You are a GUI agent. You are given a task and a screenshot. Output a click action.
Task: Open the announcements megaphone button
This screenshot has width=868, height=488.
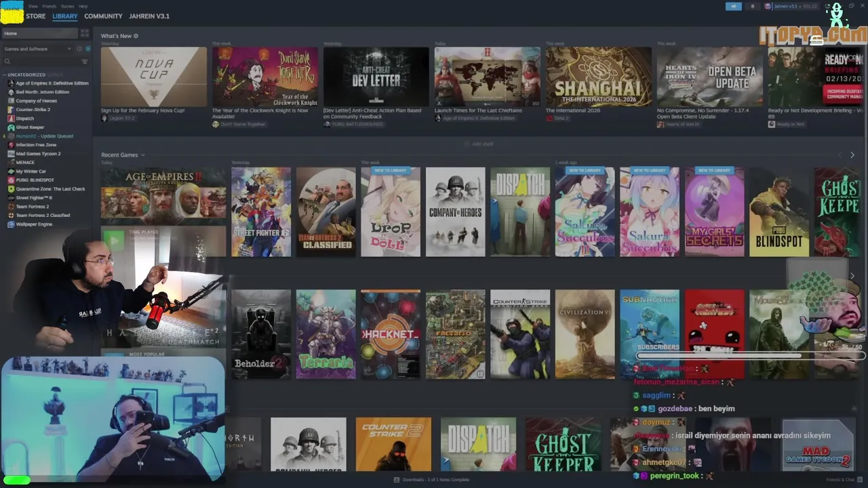(x=734, y=6)
